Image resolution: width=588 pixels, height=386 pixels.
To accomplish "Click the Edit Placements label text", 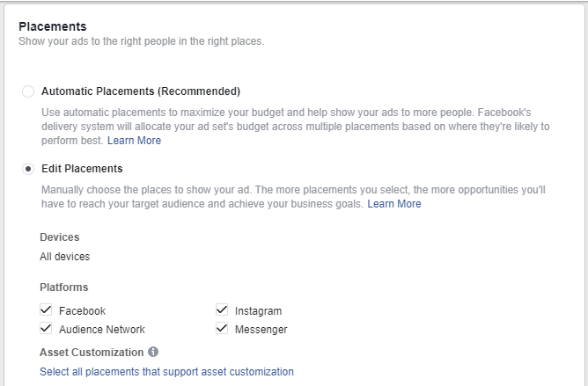I will point(82,169).
